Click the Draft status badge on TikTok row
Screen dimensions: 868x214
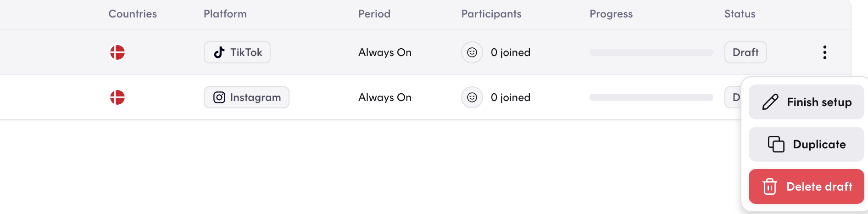click(x=745, y=52)
